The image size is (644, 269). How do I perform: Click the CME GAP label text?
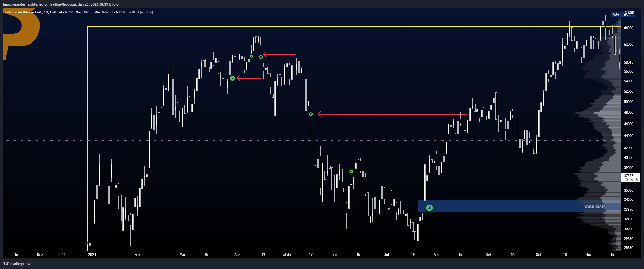595,207
